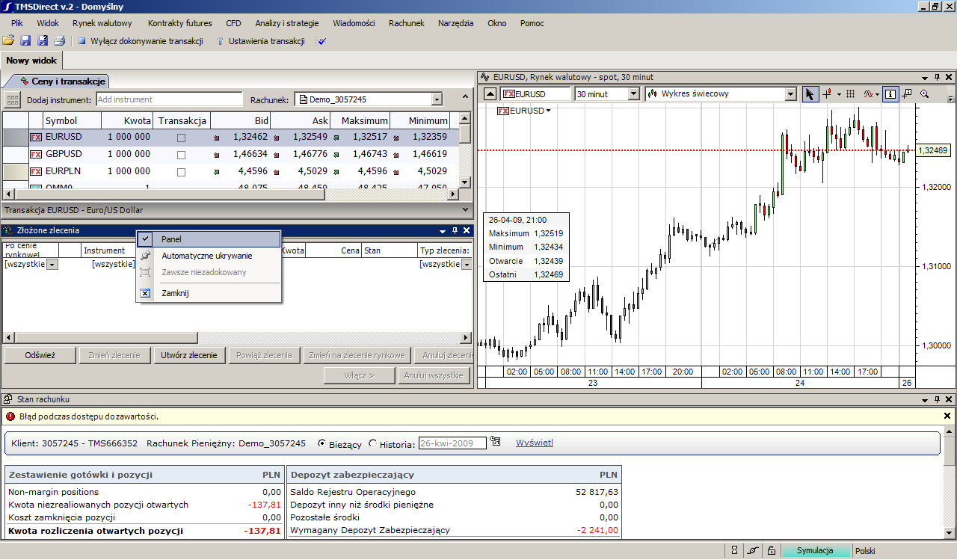Click the Stan rachunku vertical scrollbar

coord(950,482)
